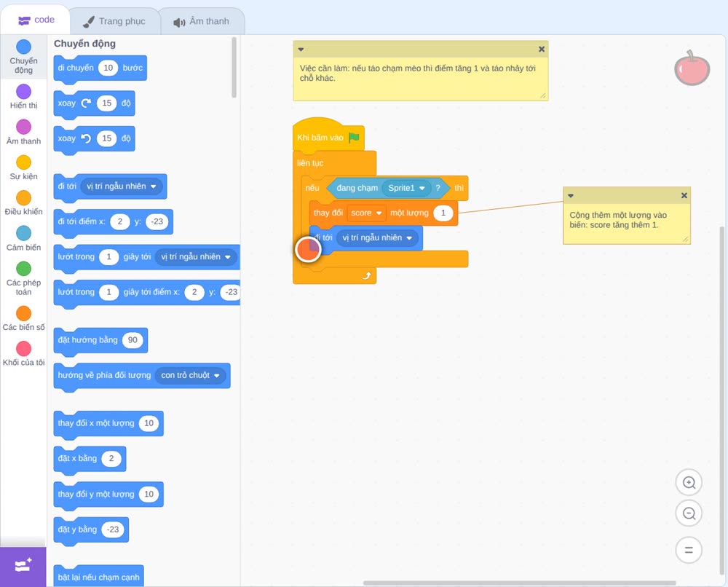Zoom out of the workspace
This screenshot has width=728, height=587.
point(689,513)
